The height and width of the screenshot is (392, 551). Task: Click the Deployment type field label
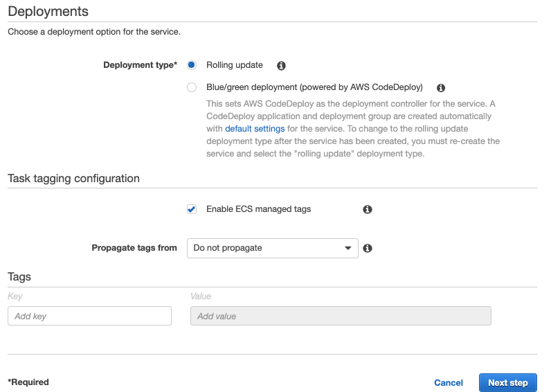(x=141, y=65)
